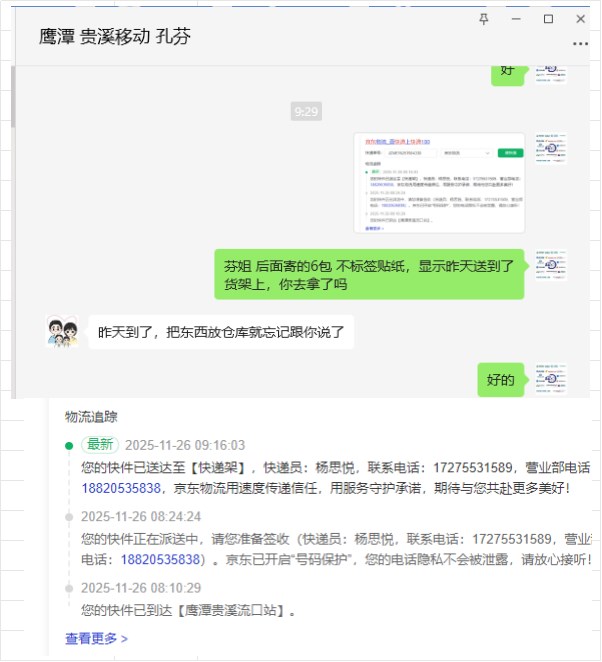Minimize the chat window
Screen dimensions: 602x662
pos(516,19)
